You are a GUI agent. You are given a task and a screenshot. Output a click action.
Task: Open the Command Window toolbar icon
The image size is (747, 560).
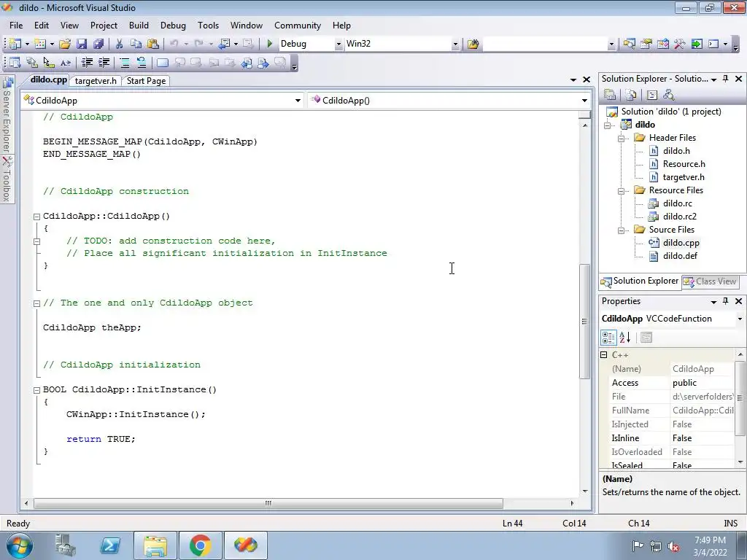point(713,44)
